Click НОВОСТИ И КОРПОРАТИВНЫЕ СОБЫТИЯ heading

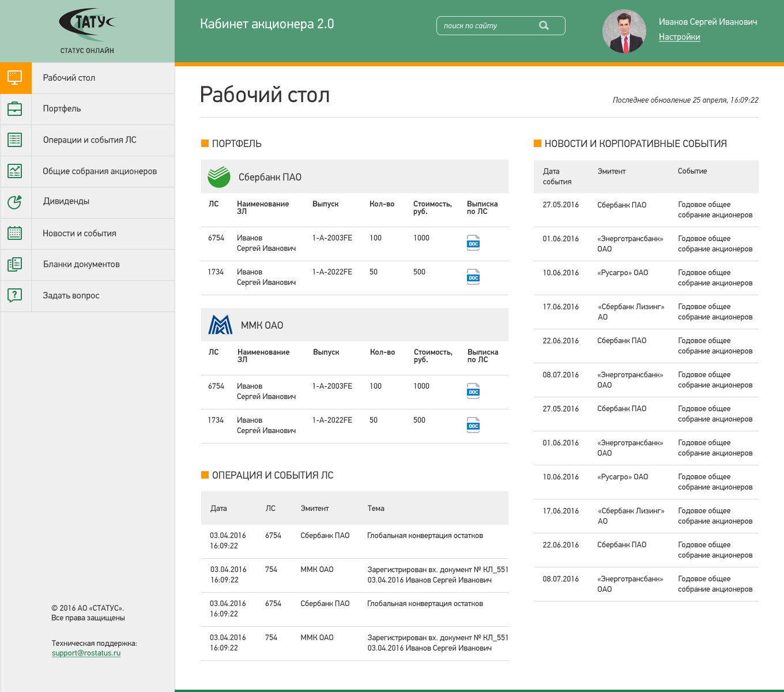(x=635, y=144)
